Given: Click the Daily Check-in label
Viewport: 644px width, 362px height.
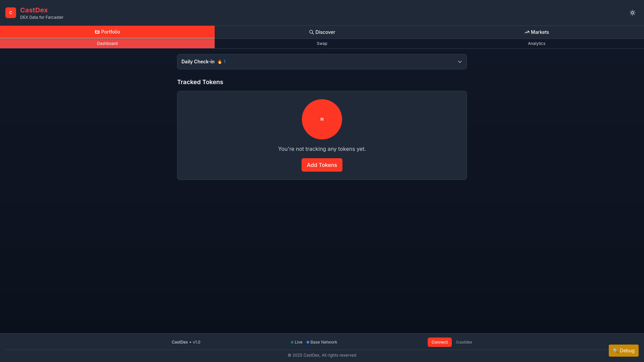Looking at the screenshot, I should 198,62.
